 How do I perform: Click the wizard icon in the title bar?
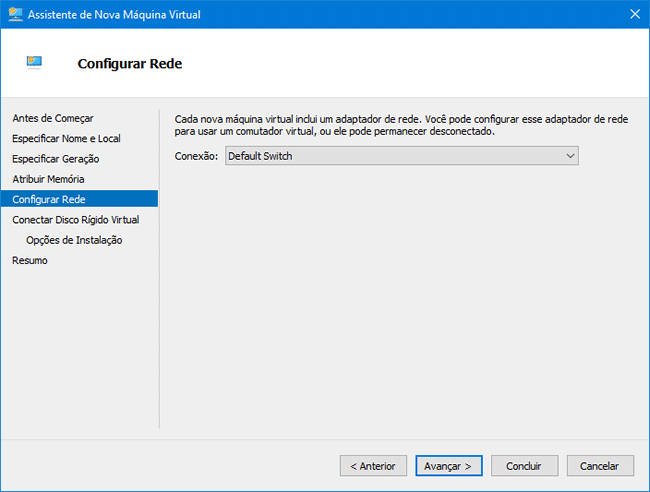[x=15, y=14]
